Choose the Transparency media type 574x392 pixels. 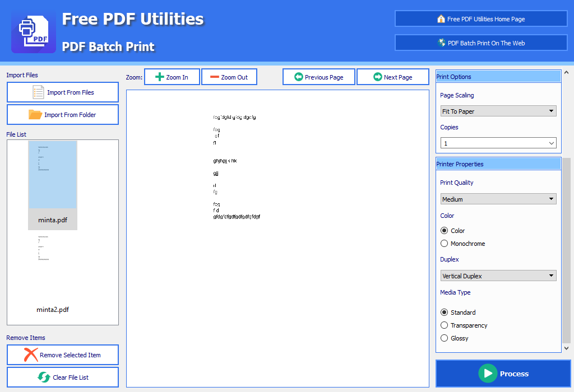(445, 325)
